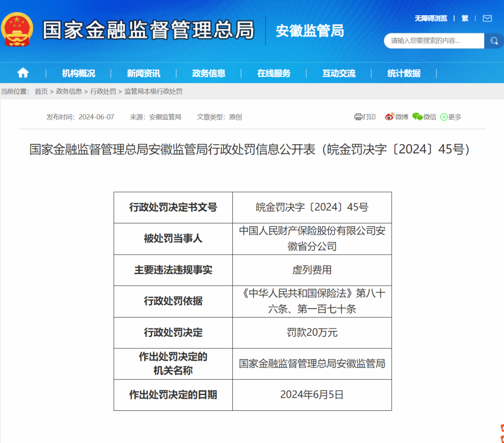Click the cell 中国人民财产保险股份有限公司安徽省分公司
The width and height of the screenshot is (504, 443).
(312, 239)
